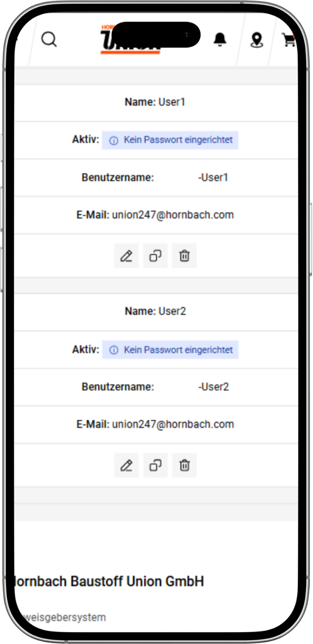Open the search magnifier in header

coord(49,40)
